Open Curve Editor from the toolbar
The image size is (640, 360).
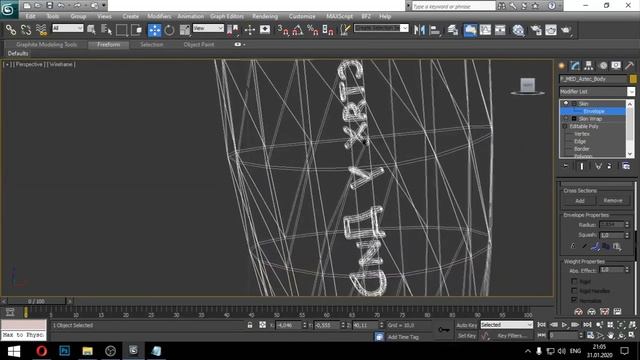click(x=485, y=30)
